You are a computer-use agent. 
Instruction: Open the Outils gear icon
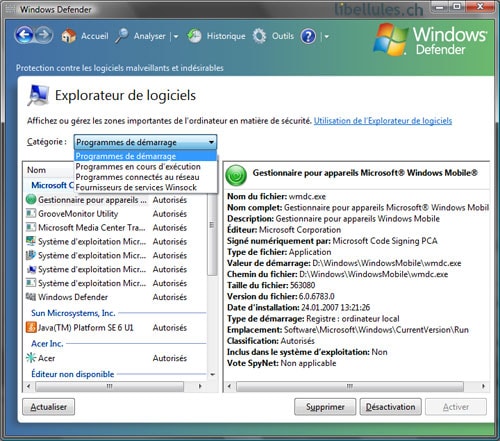click(x=259, y=36)
